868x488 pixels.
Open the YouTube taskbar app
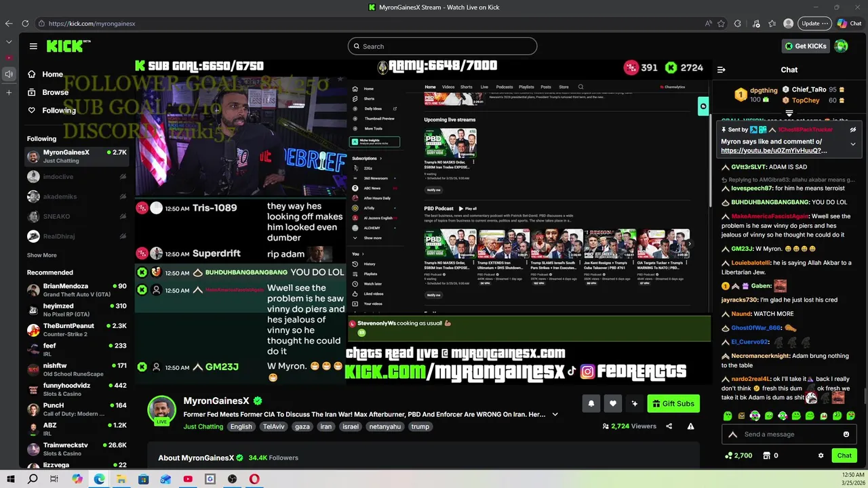coord(188,479)
